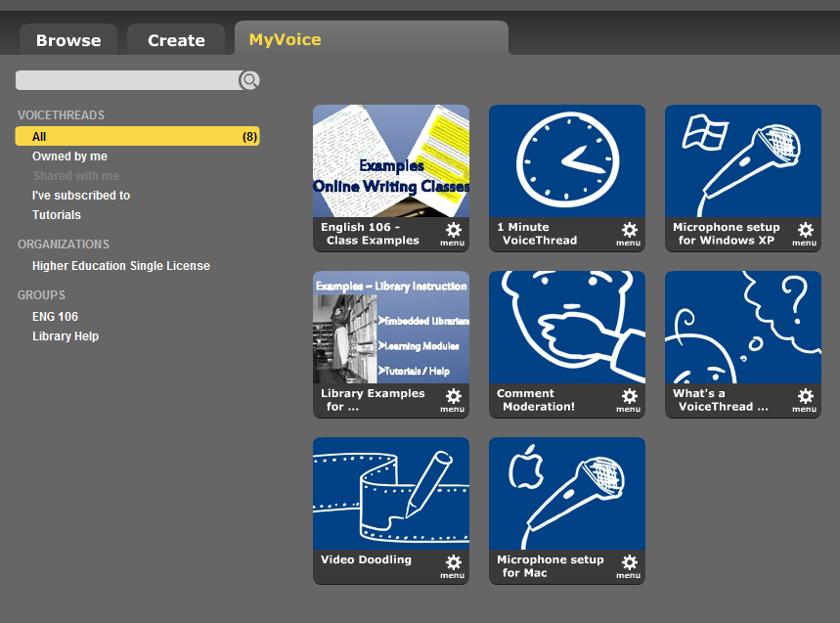The height and width of the screenshot is (623, 840).
Task: Click the 'Video Doodling' title text
Action: coord(366,559)
